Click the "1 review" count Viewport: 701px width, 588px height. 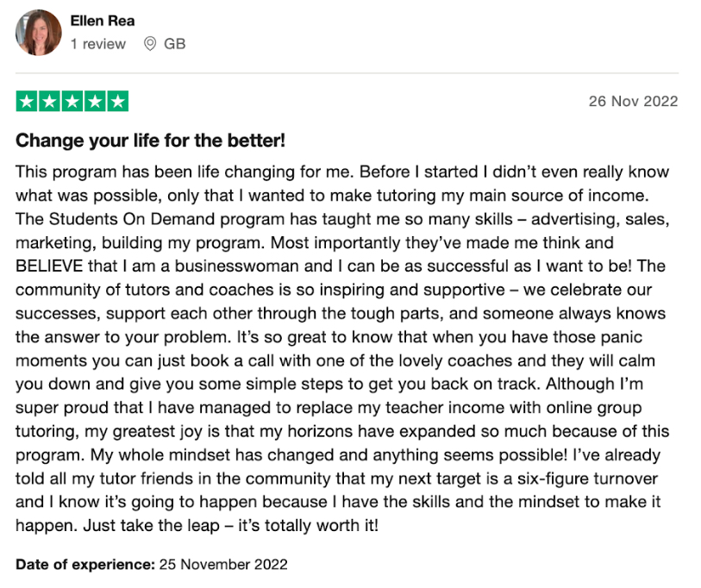(x=97, y=44)
